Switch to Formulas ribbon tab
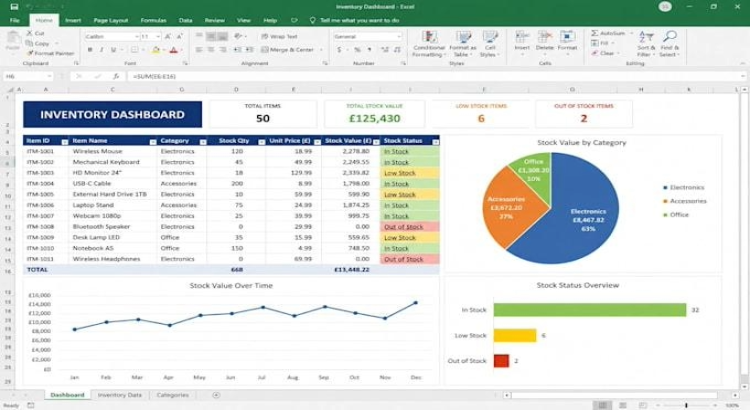 (154, 21)
